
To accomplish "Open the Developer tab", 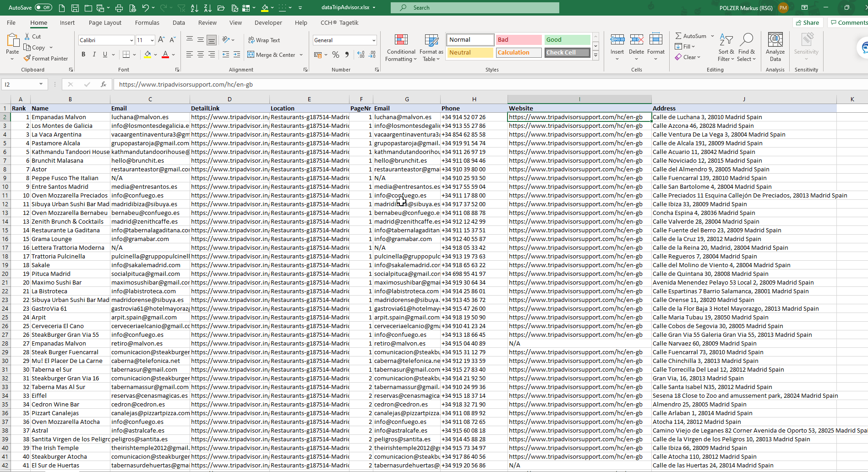I will pyautogui.click(x=268, y=22).
